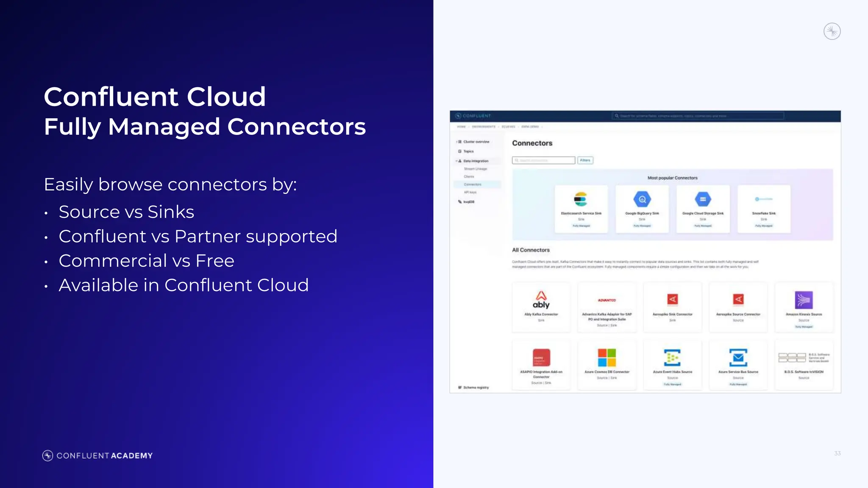Open Stream Lineage in the sidebar
This screenshot has height=488, width=868.
pyautogui.click(x=475, y=169)
